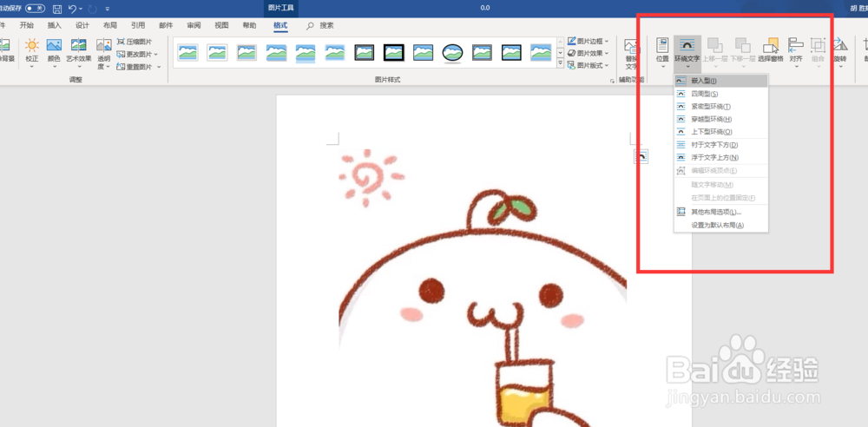This screenshot has height=427, width=868.
Task: Choose 嵌入型(I) wrap option
Action: click(x=720, y=81)
